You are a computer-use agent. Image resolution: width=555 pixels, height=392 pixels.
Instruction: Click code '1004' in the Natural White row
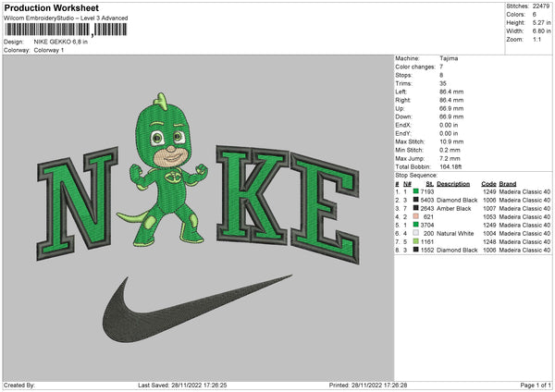click(x=489, y=233)
